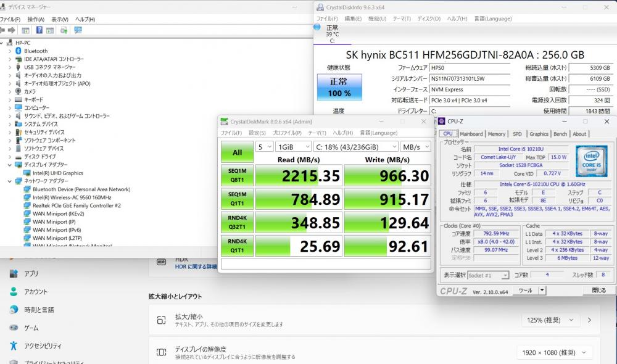This screenshot has height=364, width=617.
Task: Switch to the Mainboard tab in CPU-Z
Action: (x=471, y=134)
